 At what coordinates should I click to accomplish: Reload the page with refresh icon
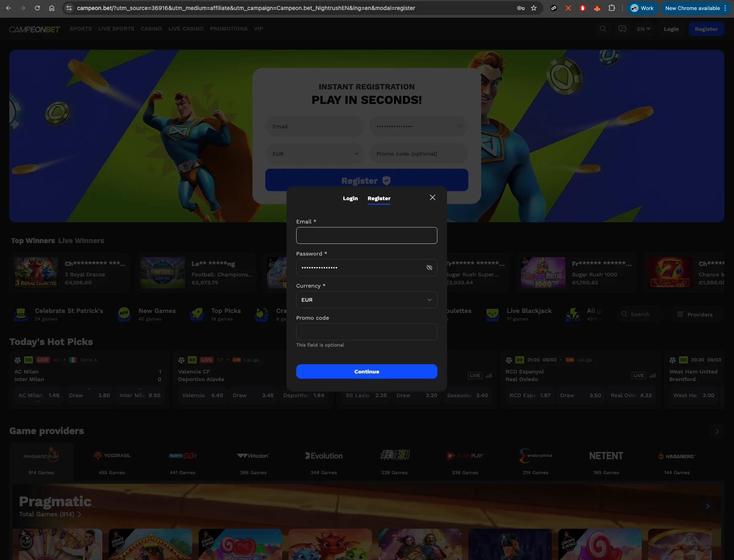coord(37,8)
